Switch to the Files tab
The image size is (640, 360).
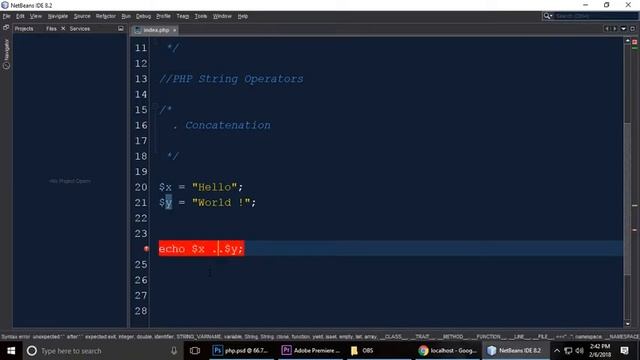pyautogui.click(x=51, y=29)
